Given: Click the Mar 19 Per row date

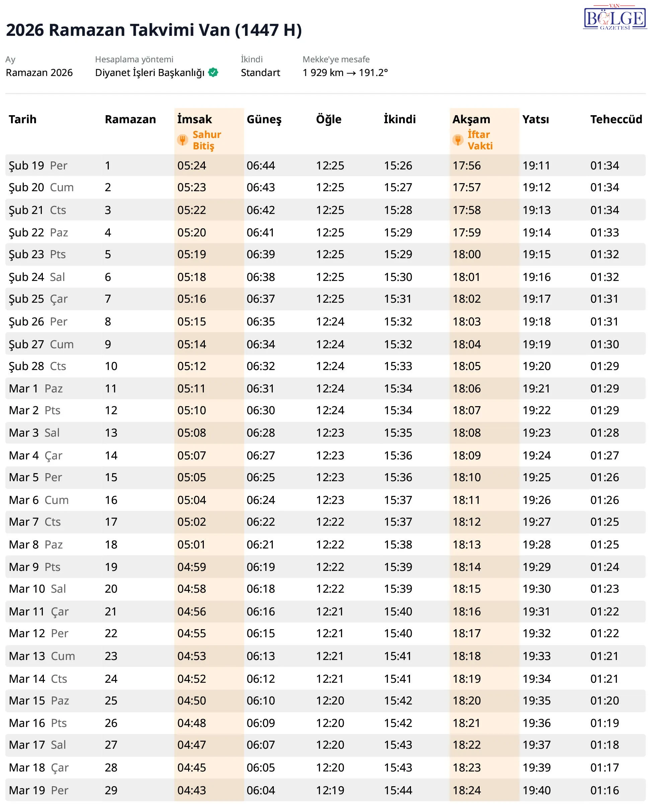Looking at the screenshot, I should 38,790.
